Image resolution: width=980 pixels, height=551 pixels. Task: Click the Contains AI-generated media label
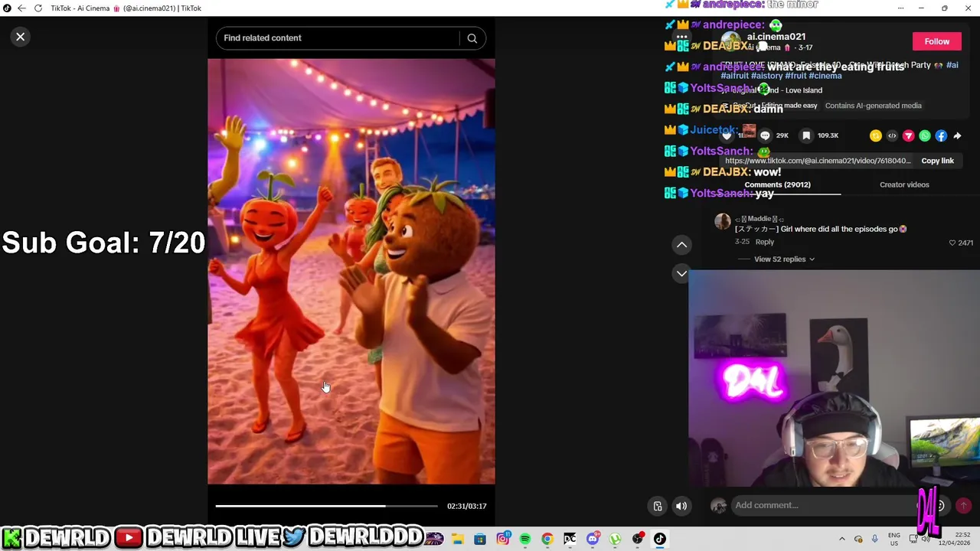tap(873, 106)
